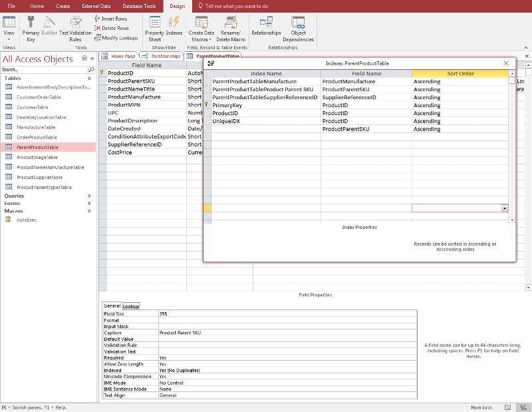Switch to the Home Page document tab
Image resolution: width=532 pixels, height=412 pixels.
tap(122, 57)
